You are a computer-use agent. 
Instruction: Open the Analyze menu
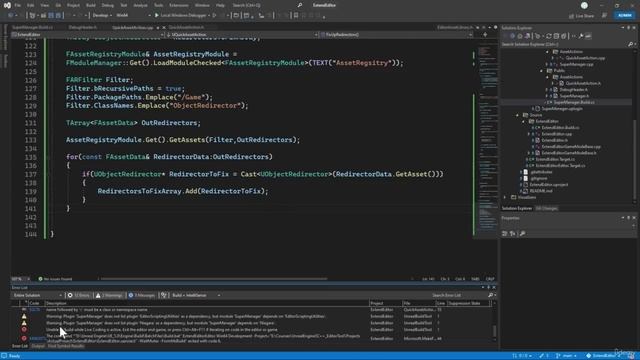point(140,5)
